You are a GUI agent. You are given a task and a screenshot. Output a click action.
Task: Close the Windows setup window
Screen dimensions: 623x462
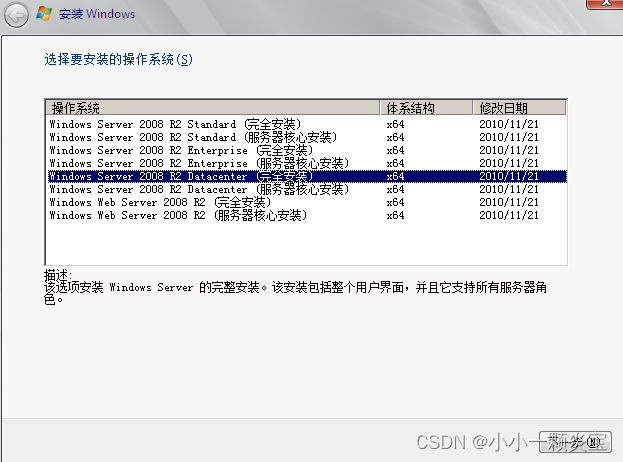tap(605, 4)
